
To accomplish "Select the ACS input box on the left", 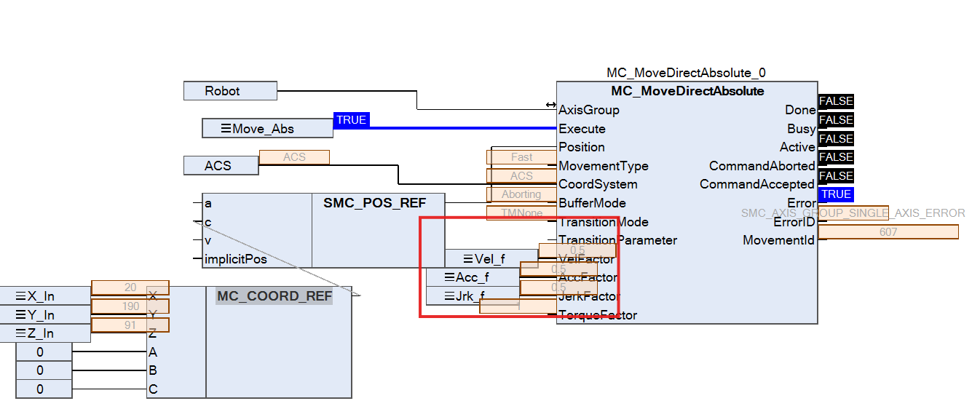I will [x=221, y=166].
